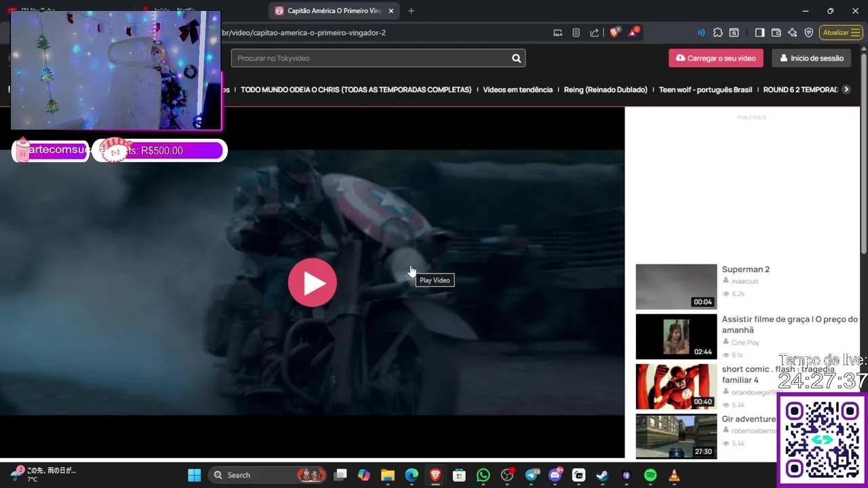Viewport: 868px width, 488px height.
Task: Open short comic flash video thumbnail
Action: 676,386
